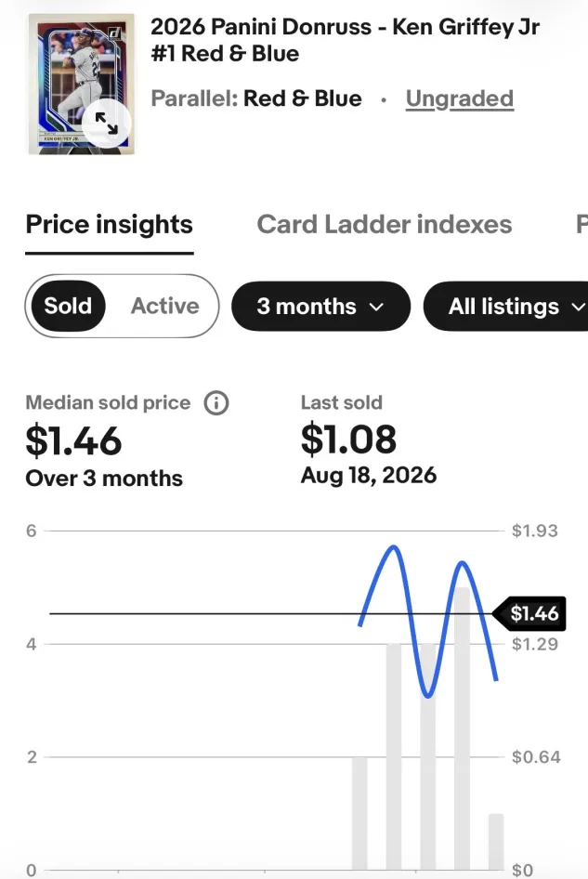The height and width of the screenshot is (879, 588).
Task: Click the blue price trend line peak
Action: click(394, 546)
